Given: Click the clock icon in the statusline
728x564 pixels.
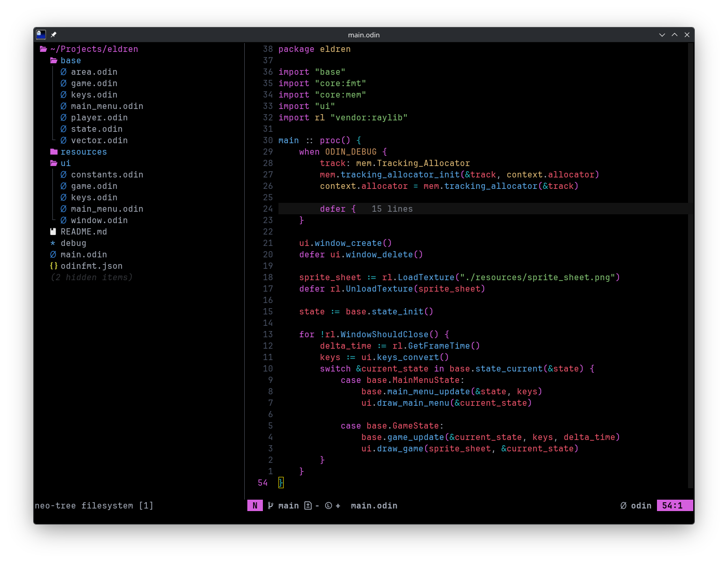Looking at the screenshot, I should (328, 505).
